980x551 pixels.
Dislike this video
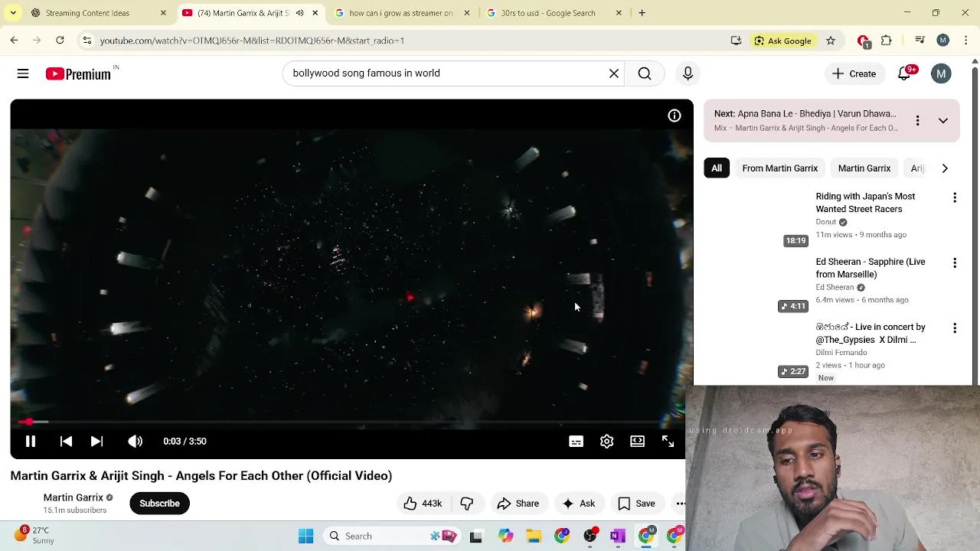(466, 504)
